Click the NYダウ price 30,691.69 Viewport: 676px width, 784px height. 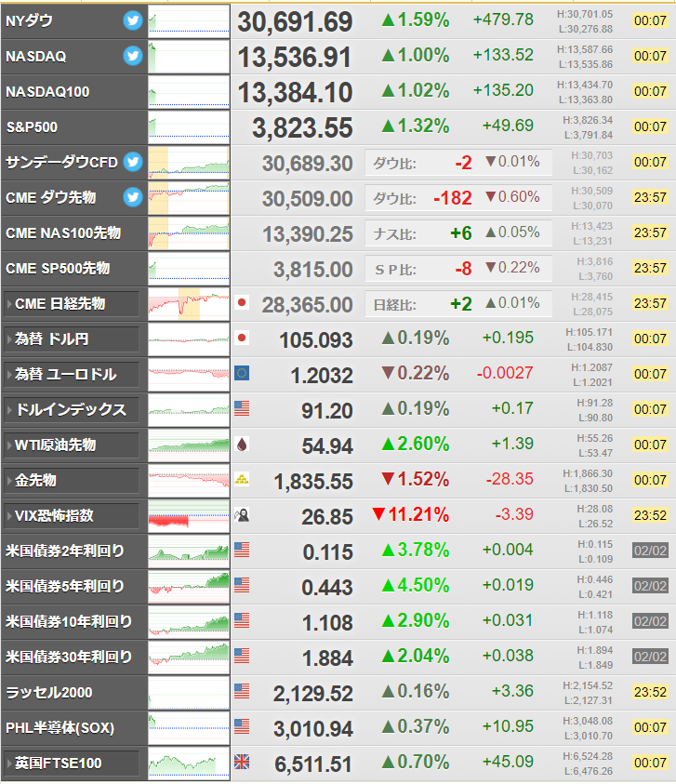tap(295, 22)
